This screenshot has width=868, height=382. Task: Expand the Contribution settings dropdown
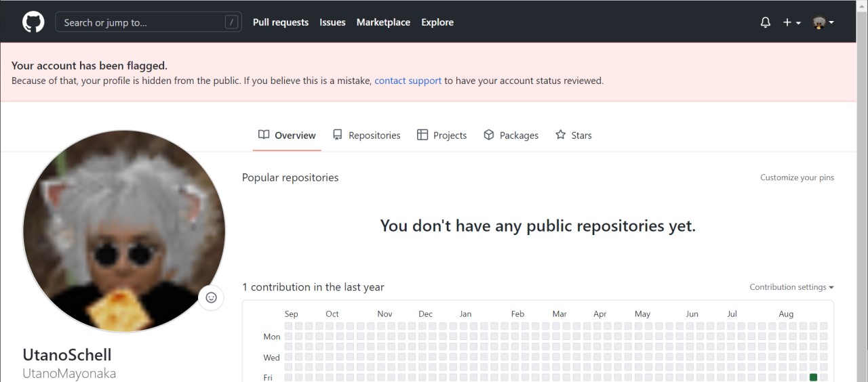click(791, 287)
